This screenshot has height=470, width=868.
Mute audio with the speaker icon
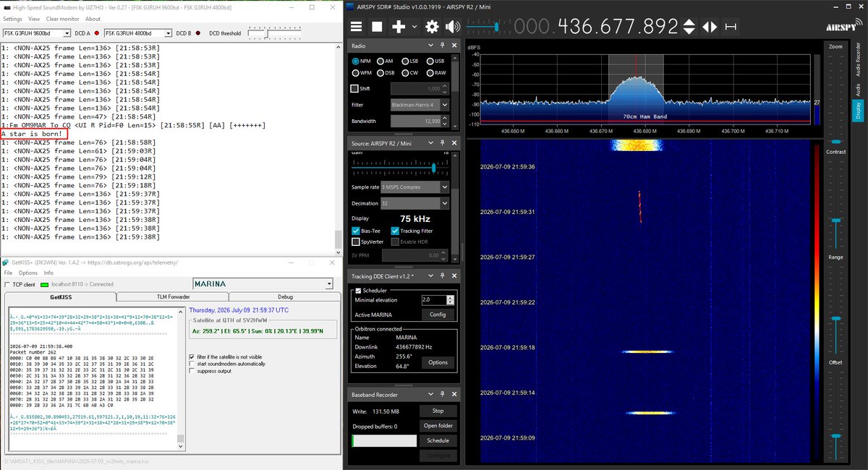point(454,27)
